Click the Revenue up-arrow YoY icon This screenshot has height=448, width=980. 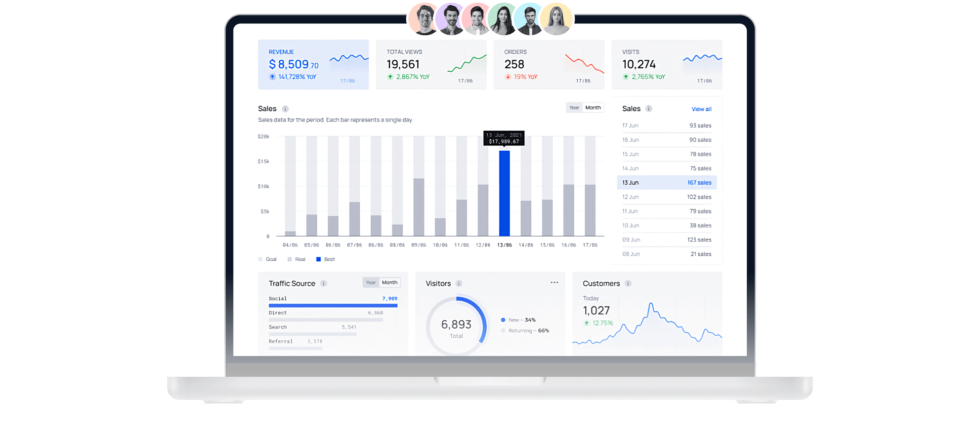pos(272,77)
